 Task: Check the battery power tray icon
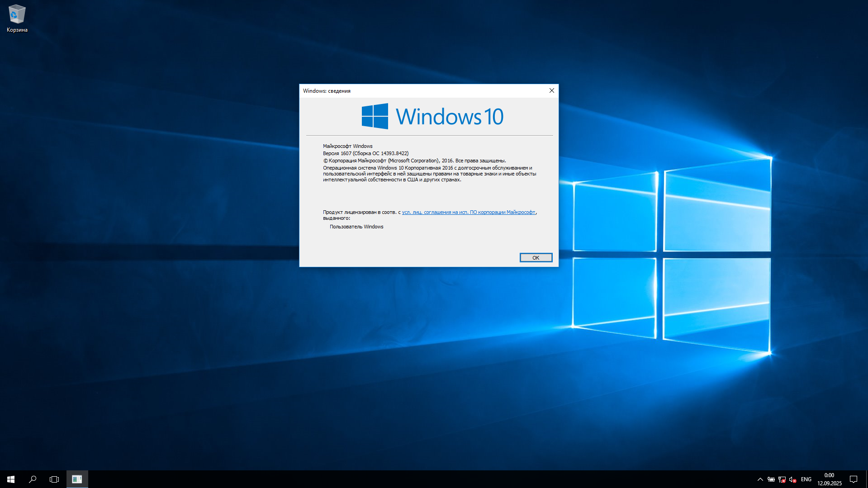(771, 479)
